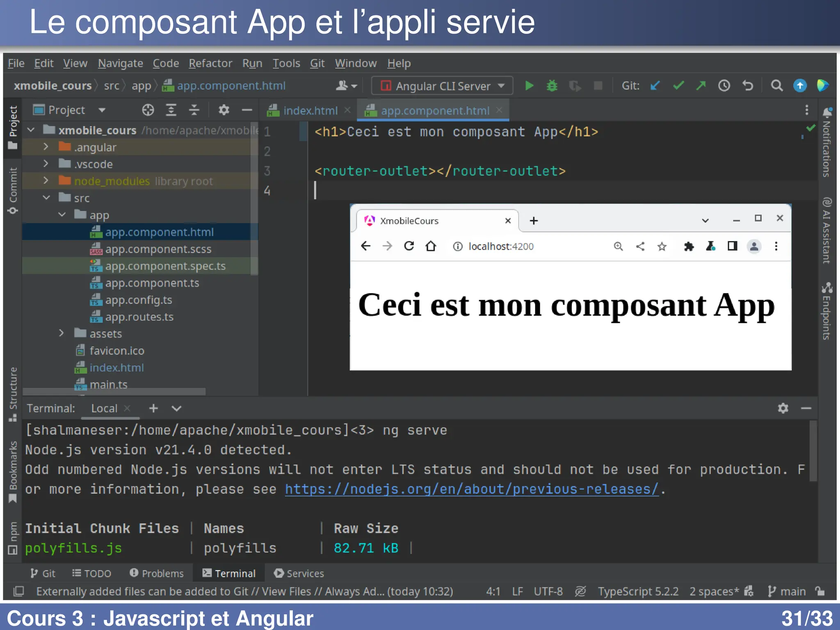Click the blue IDE update arrow icon
The image size is (840, 630).
coord(800,86)
